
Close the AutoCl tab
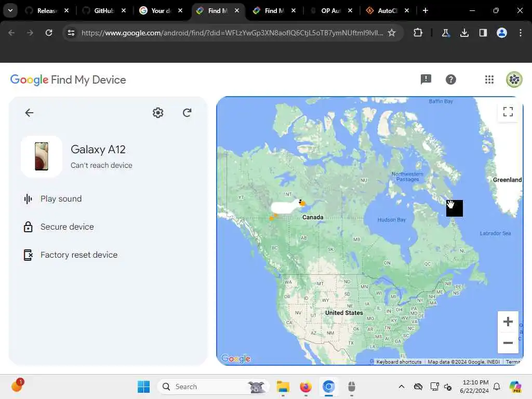pyautogui.click(x=407, y=10)
